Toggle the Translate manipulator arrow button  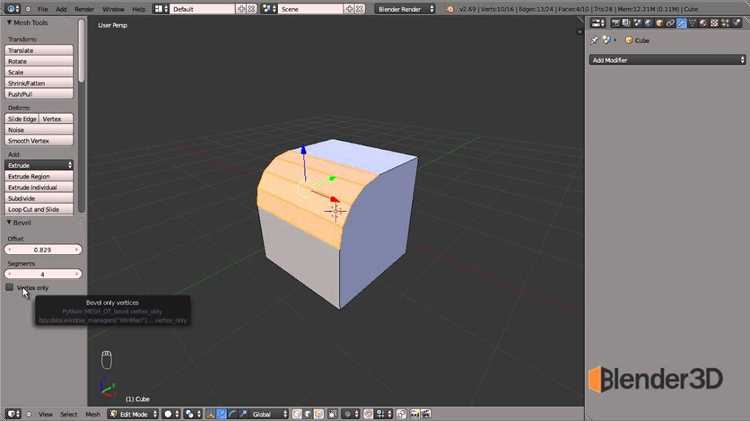pyautogui.click(x=221, y=414)
